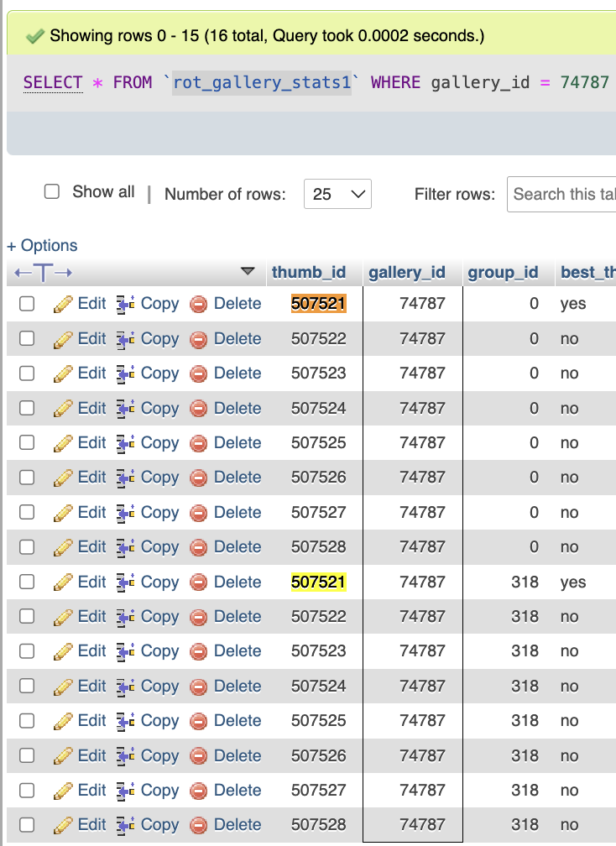Click 74787 value in the SQL query
The image size is (616, 846).
584,82
